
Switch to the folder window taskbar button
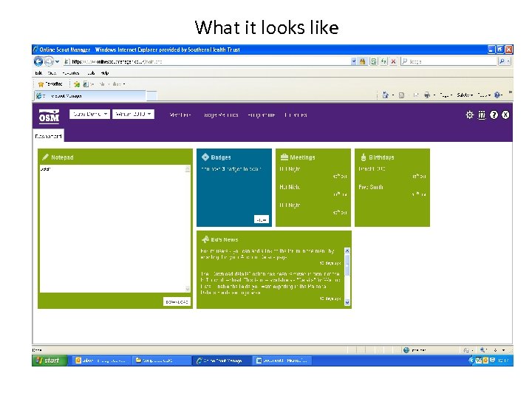(x=162, y=361)
